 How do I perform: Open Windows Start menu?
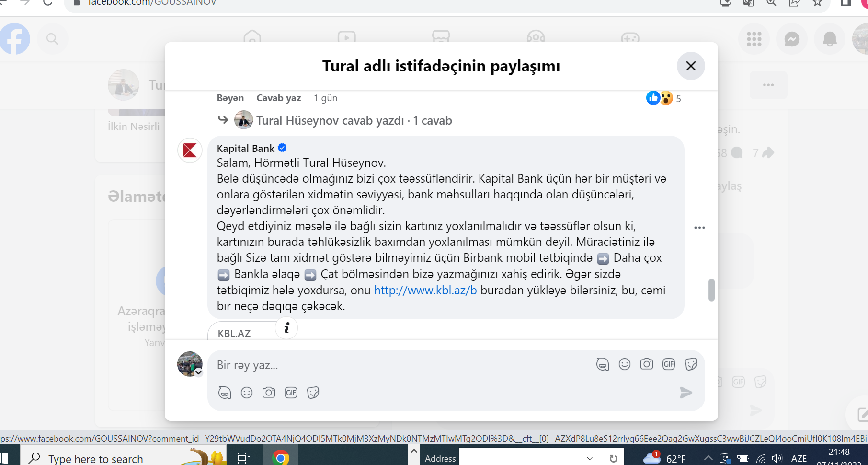(x=4, y=458)
